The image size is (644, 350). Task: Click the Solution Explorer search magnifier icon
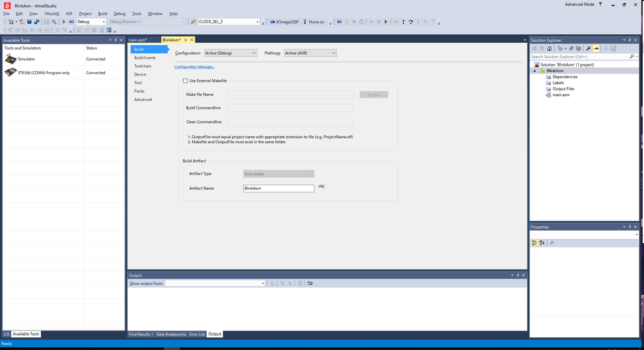click(631, 57)
